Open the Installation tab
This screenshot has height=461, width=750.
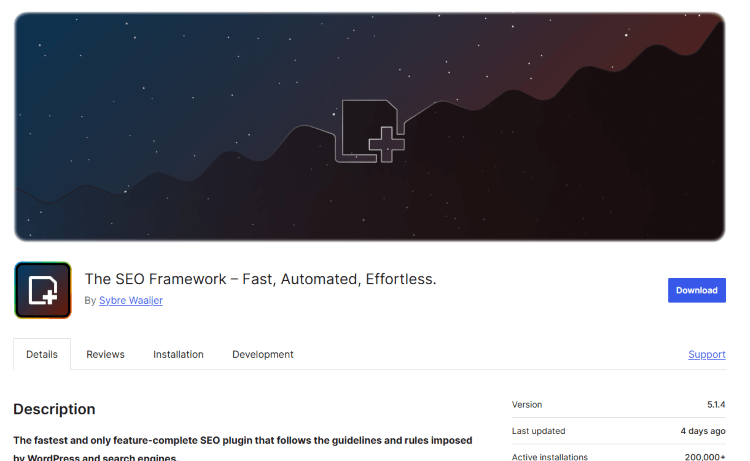178,354
